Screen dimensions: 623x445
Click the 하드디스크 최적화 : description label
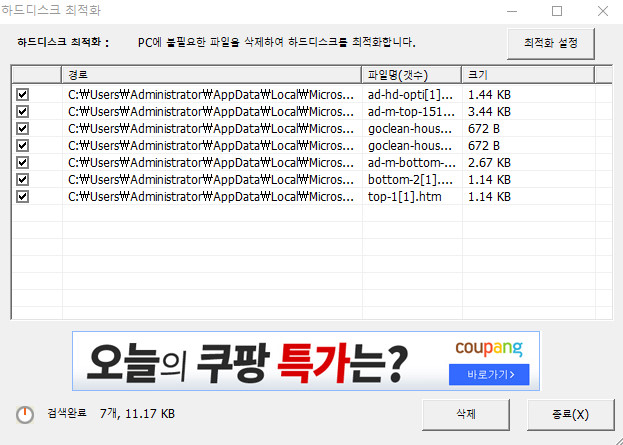pyautogui.click(x=63, y=43)
